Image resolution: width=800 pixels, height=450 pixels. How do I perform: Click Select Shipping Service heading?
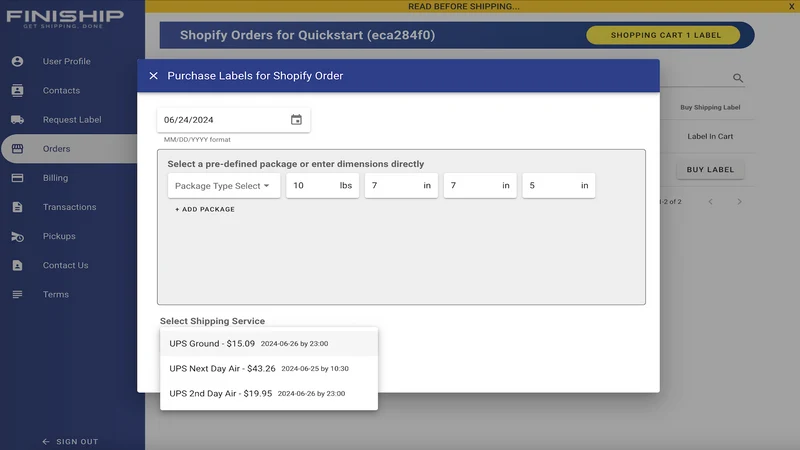(x=212, y=321)
